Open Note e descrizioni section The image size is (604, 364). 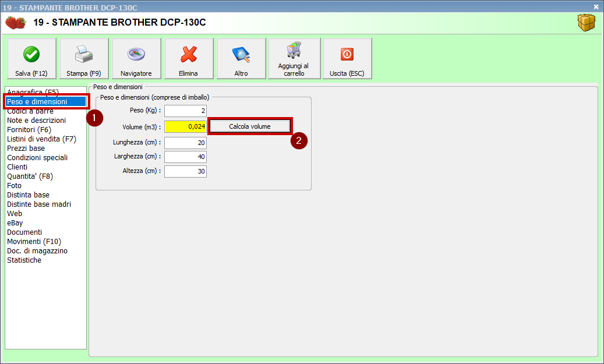coord(36,120)
